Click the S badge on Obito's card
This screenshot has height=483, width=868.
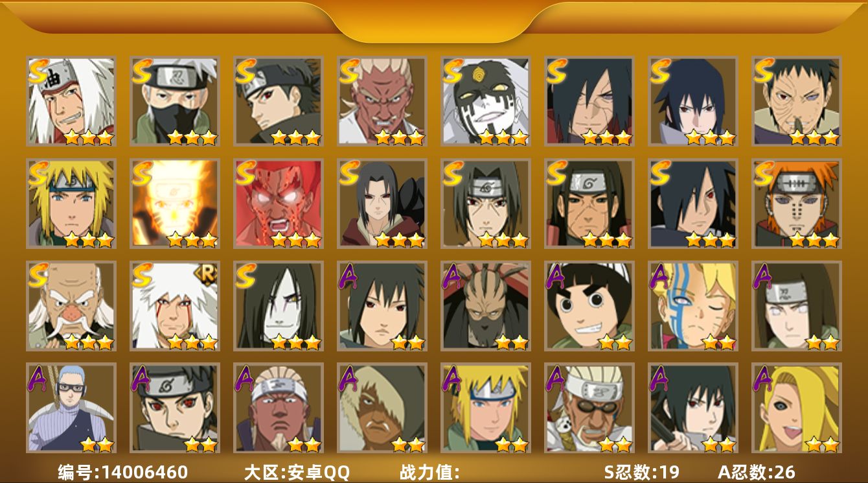tap(764, 71)
